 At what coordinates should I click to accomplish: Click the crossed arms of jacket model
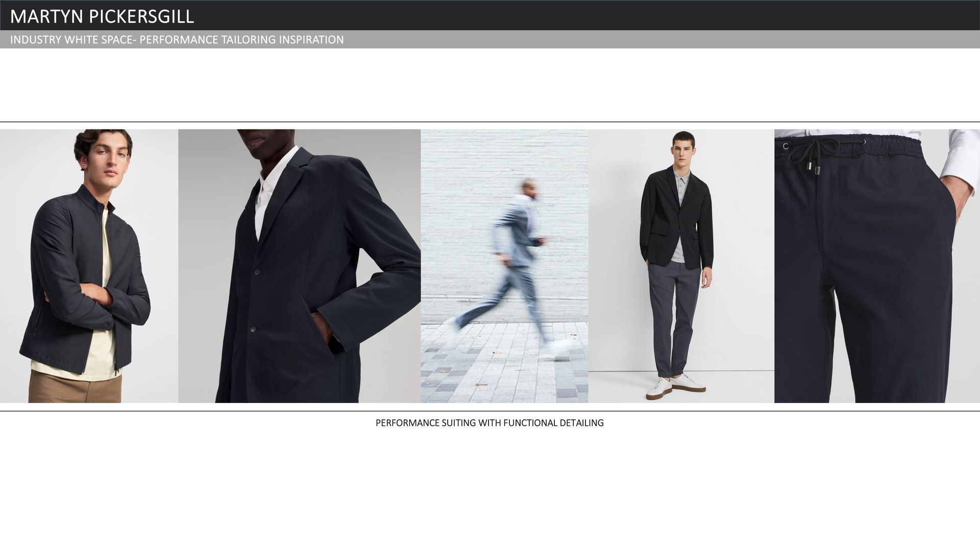tap(97, 295)
